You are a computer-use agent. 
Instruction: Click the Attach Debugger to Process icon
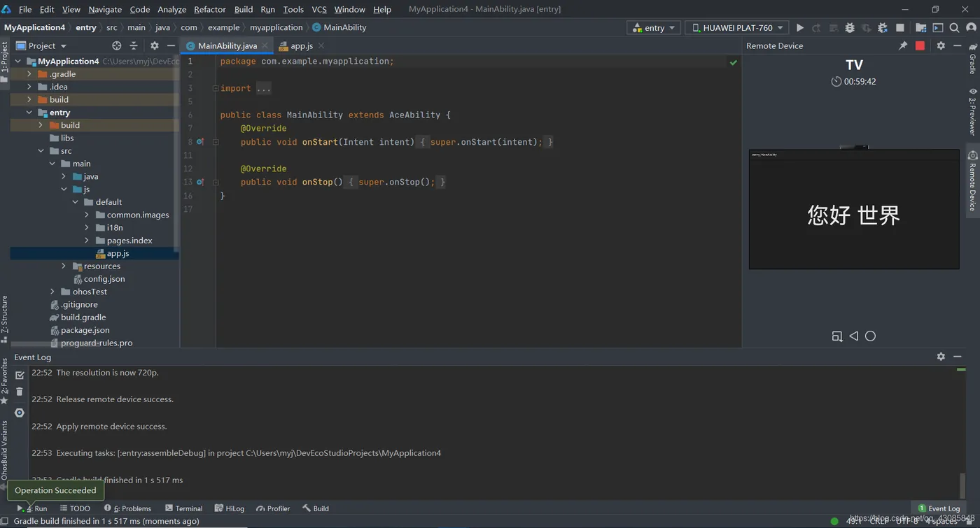pyautogui.click(x=883, y=28)
